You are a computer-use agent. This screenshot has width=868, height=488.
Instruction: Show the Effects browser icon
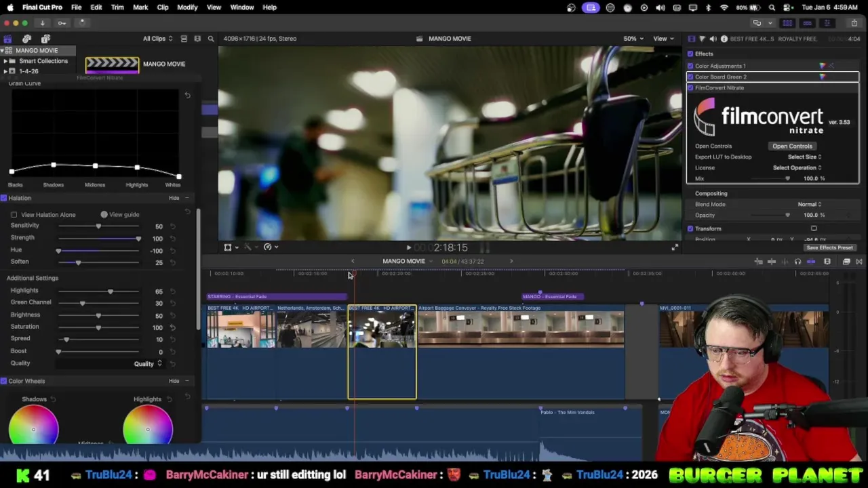point(846,262)
